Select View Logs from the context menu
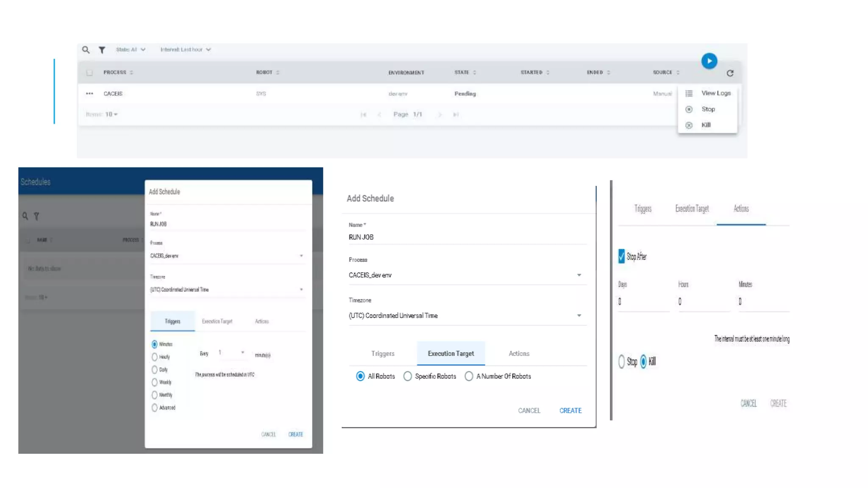Image resolution: width=868 pixels, height=488 pixels. pyautogui.click(x=715, y=93)
